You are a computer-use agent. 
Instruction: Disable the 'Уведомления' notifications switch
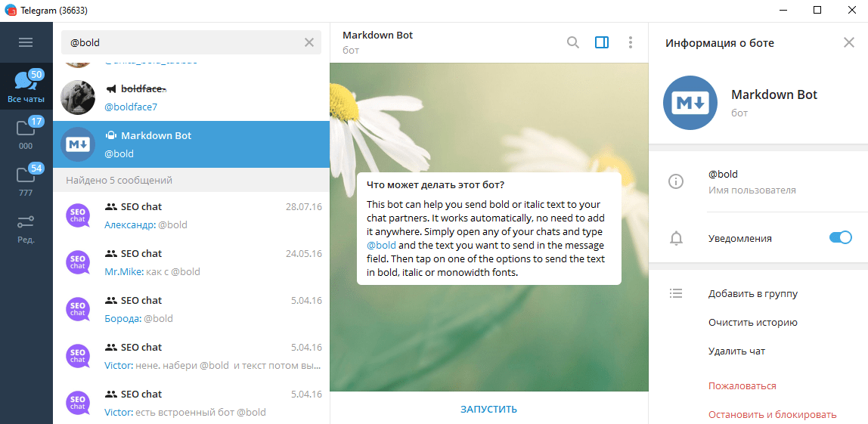(840, 238)
